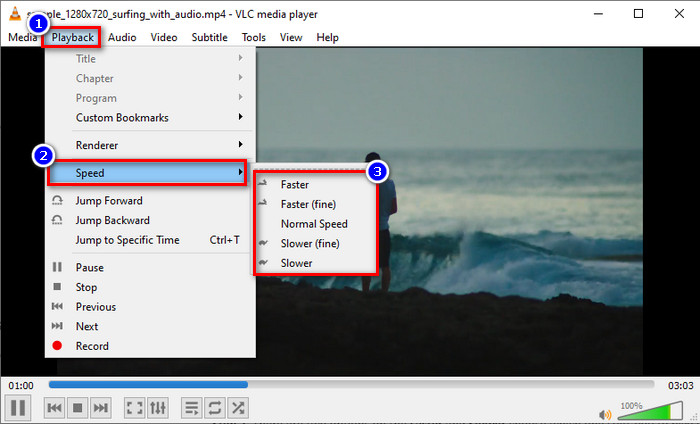The height and width of the screenshot is (424, 700).
Task: Click elapsed time 01:00 label
Action: coord(21,386)
